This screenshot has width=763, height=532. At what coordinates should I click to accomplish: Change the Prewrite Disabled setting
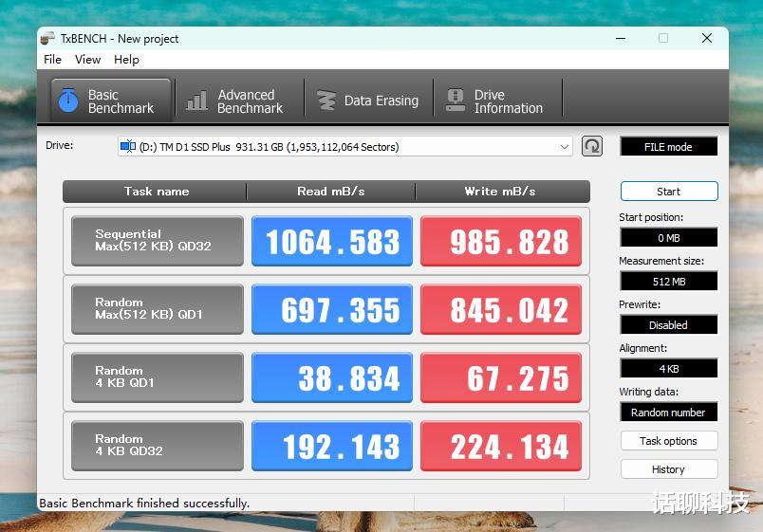[669, 325]
